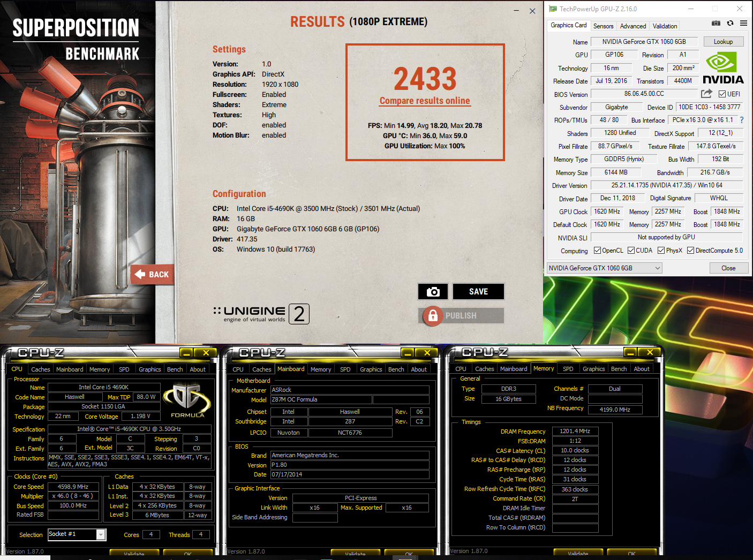The image size is (753, 560).
Task: Open the Compare results online link
Action: [425, 101]
